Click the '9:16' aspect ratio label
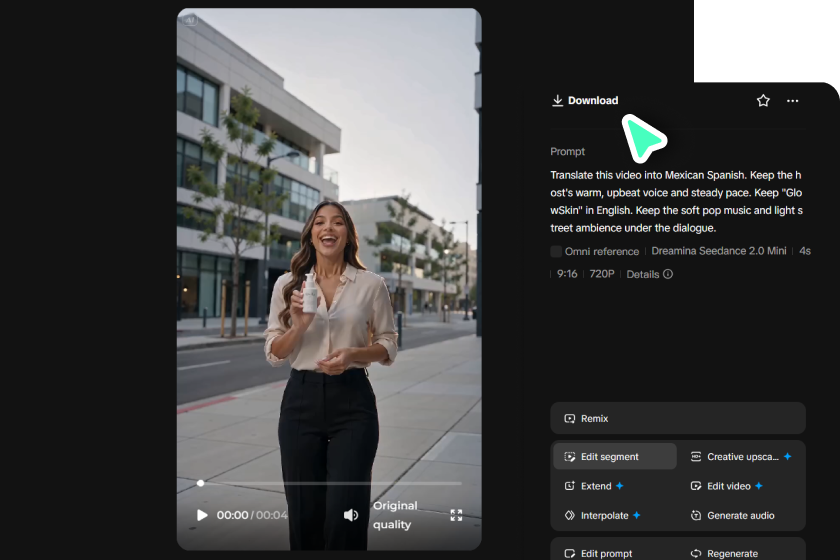The image size is (840, 560). (567, 274)
